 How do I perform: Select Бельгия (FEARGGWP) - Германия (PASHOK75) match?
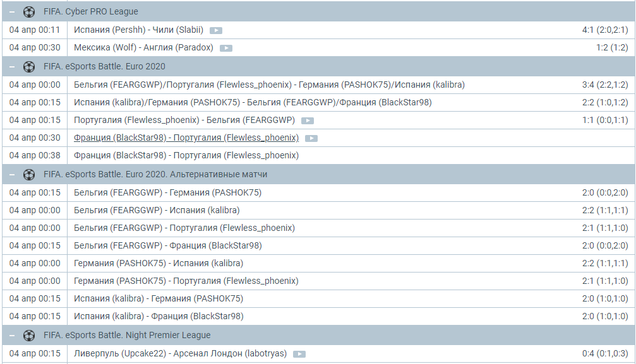pos(167,192)
